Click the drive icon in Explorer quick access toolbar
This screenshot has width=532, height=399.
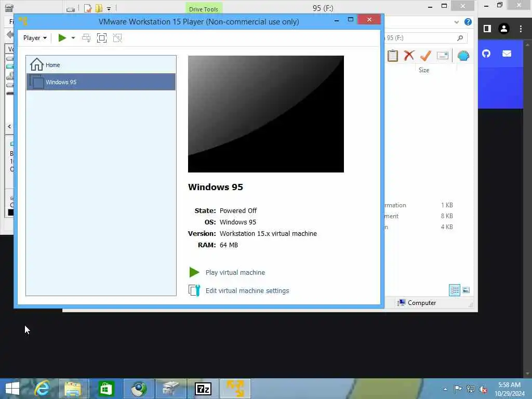pos(71,9)
